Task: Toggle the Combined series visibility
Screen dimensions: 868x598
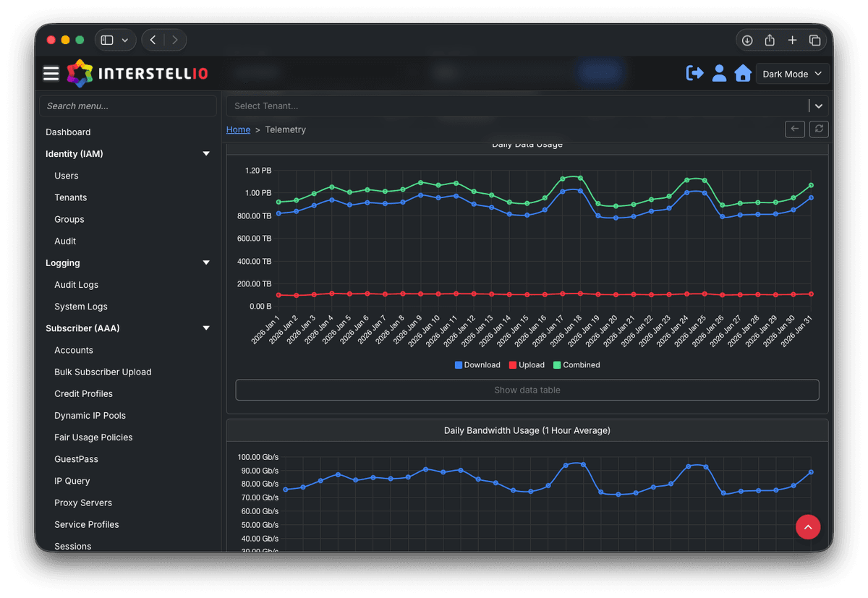Action: click(x=576, y=364)
